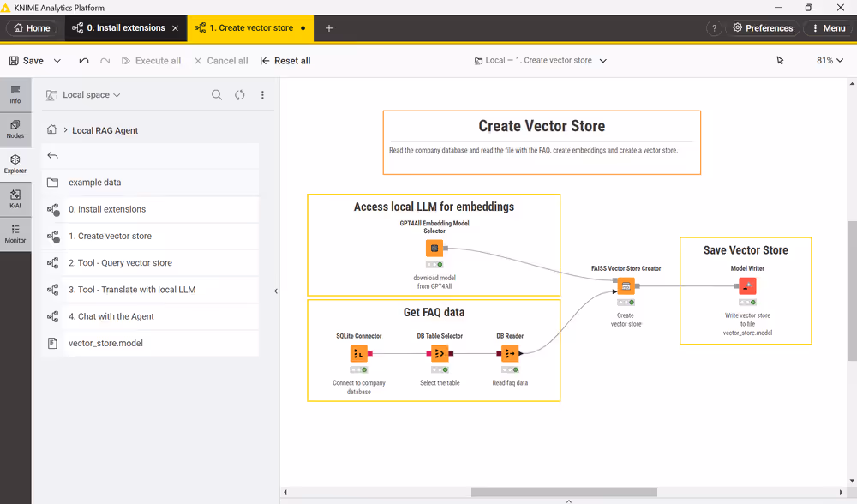This screenshot has height=504, width=857.
Task: Select the FAISS Vector Store Creator node
Action: click(626, 286)
